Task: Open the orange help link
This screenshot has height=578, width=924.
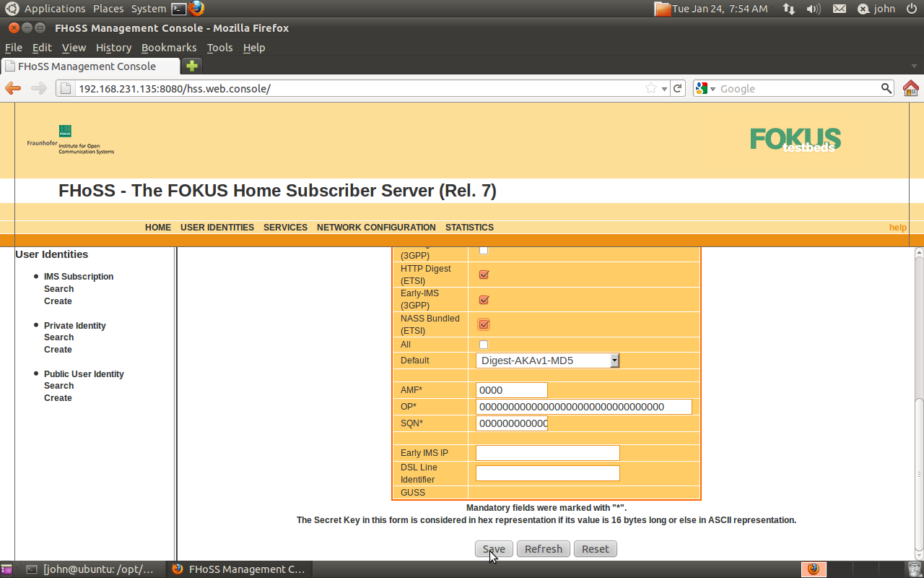Action: pyautogui.click(x=897, y=227)
